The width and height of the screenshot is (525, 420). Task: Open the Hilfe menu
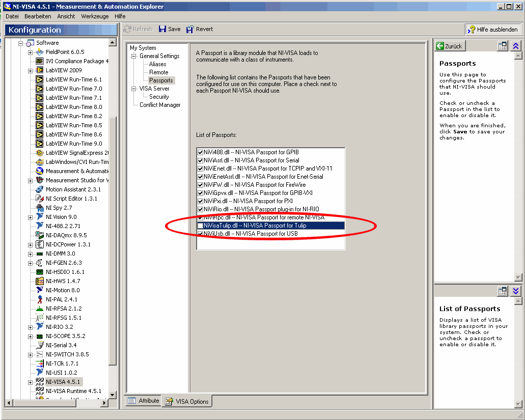click(120, 16)
